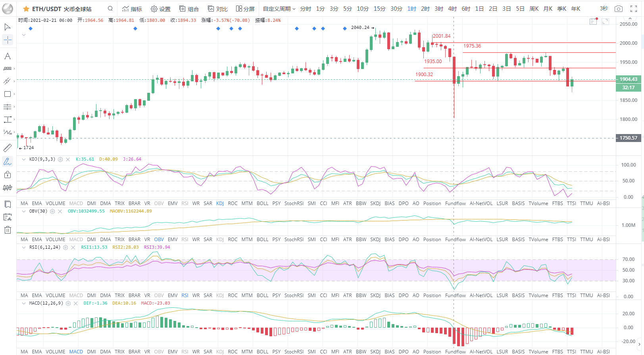Open the symbol search magnifier
The width and height of the screenshot is (644, 355).
click(x=110, y=8)
